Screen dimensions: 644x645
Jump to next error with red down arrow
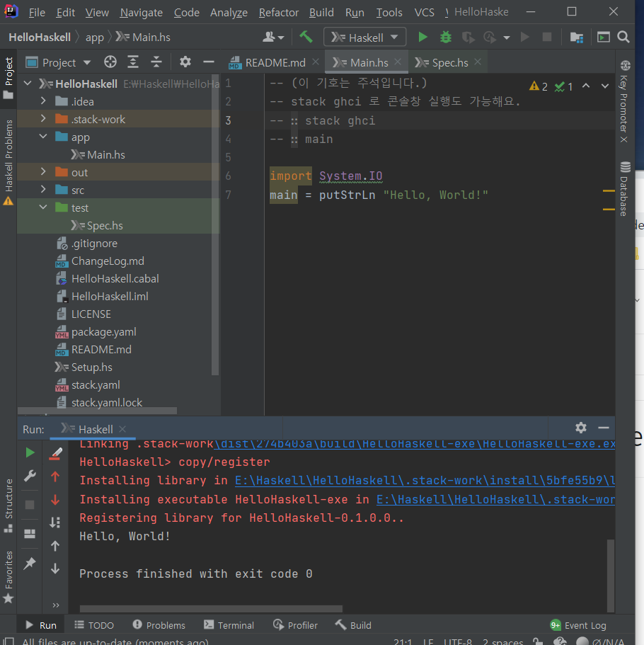click(x=55, y=500)
